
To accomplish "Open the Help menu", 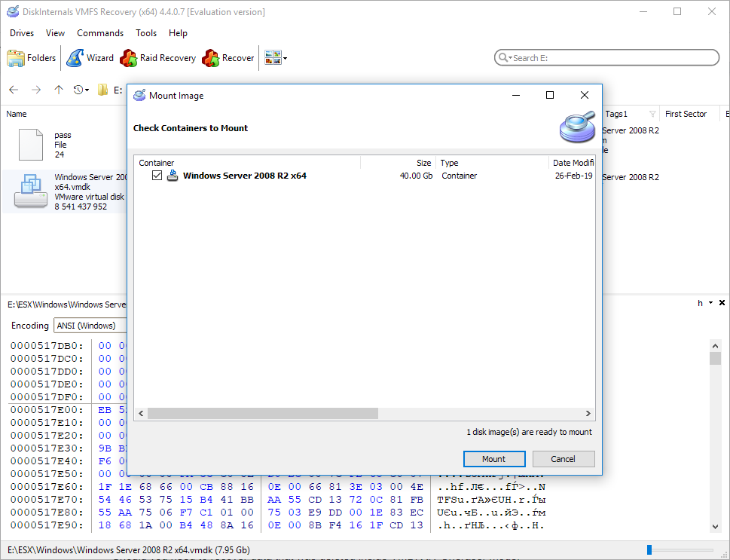I will click(x=178, y=33).
